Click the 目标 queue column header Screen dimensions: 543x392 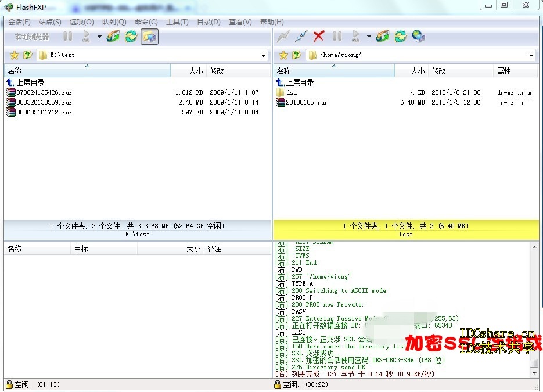point(104,249)
